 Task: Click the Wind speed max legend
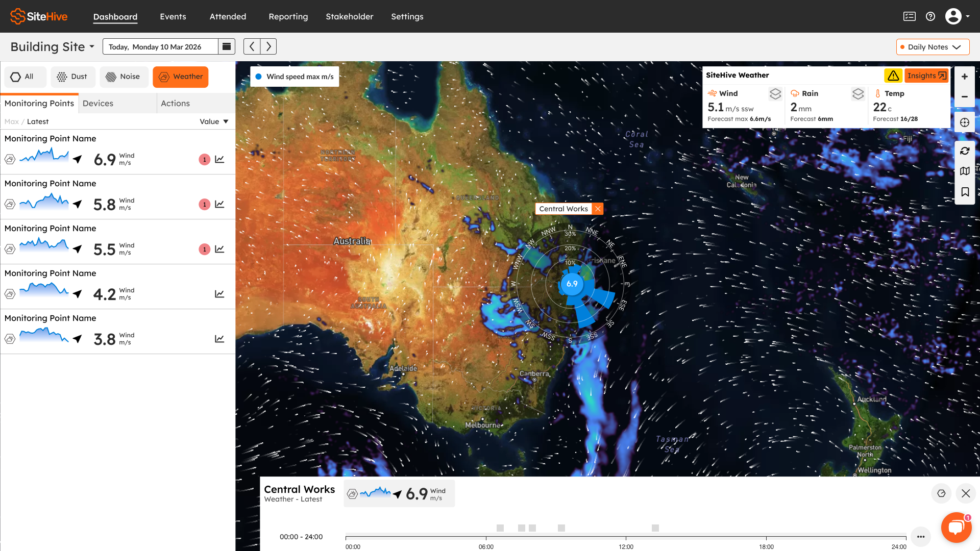coord(295,77)
